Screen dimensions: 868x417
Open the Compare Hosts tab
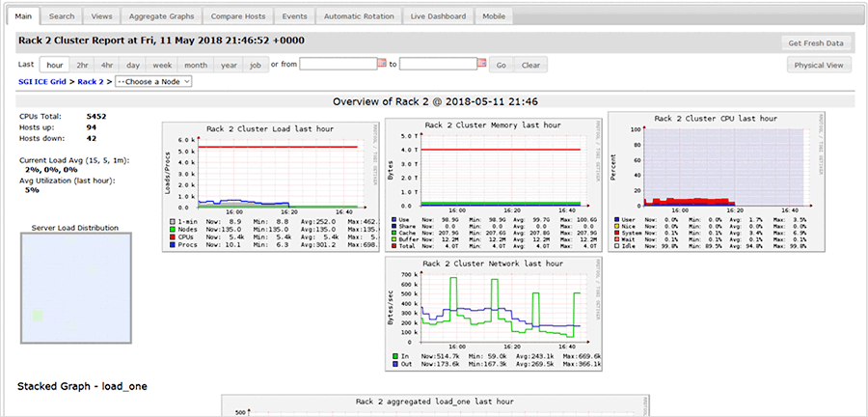(x=237, y=16)
